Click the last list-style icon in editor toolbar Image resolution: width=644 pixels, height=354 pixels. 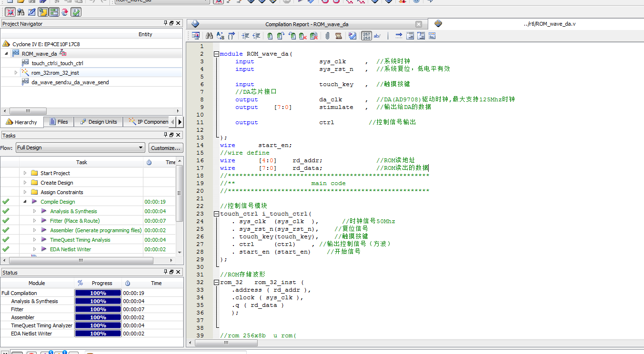[432, 36]
